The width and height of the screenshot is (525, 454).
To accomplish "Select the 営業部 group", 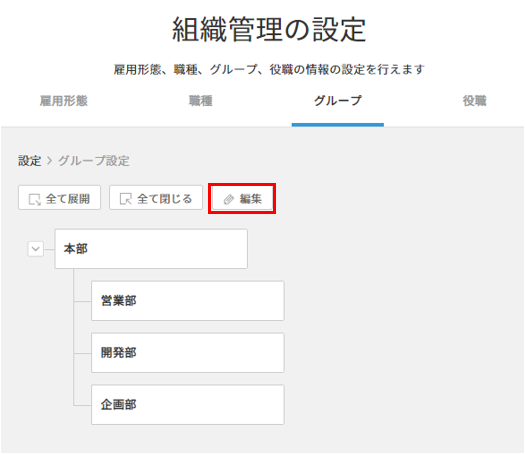I will [x=188, y=301].
